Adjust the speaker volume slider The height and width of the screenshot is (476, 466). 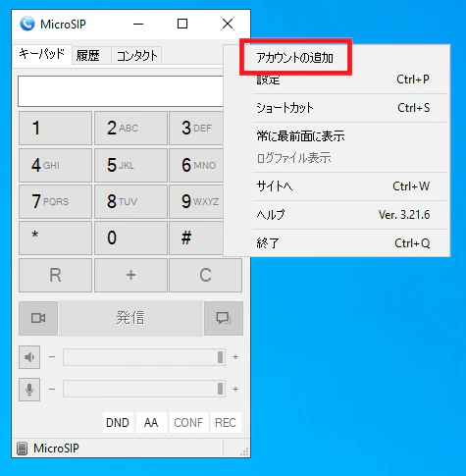[144, 357]
